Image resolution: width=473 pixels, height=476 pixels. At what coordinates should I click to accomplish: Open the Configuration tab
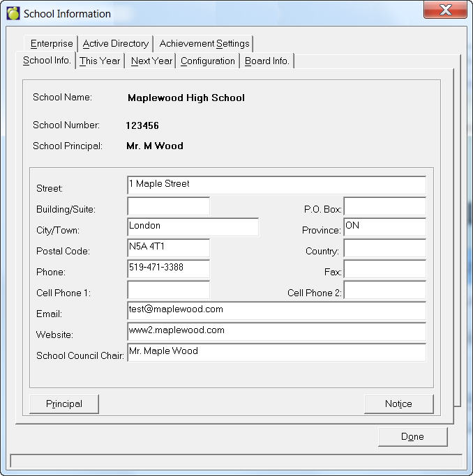(207, 61)
